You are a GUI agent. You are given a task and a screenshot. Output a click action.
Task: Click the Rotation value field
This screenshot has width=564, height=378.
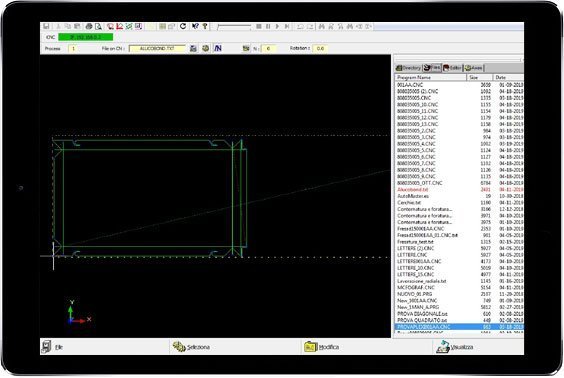click(320, 48)
